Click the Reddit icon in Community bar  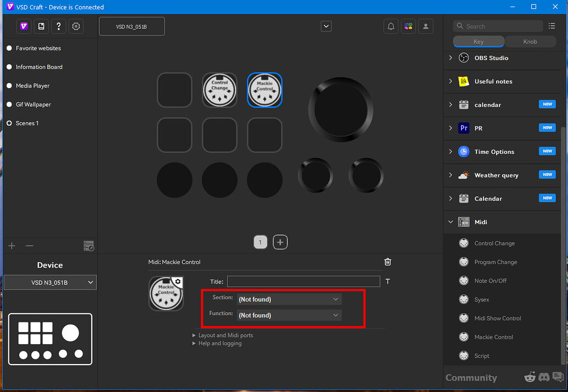click(x=530, y=377)
